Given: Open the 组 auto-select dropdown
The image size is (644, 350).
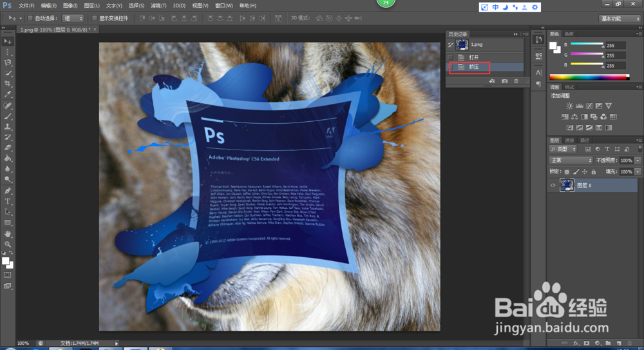Looking at the screenshot, I should [x=73, y=18].
